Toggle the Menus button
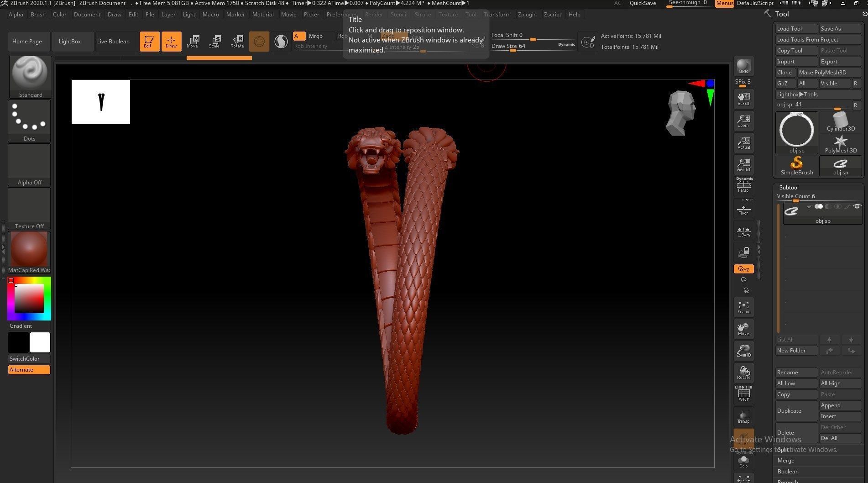This screenshot has height=483, width=868. click(x=725, y=3)
